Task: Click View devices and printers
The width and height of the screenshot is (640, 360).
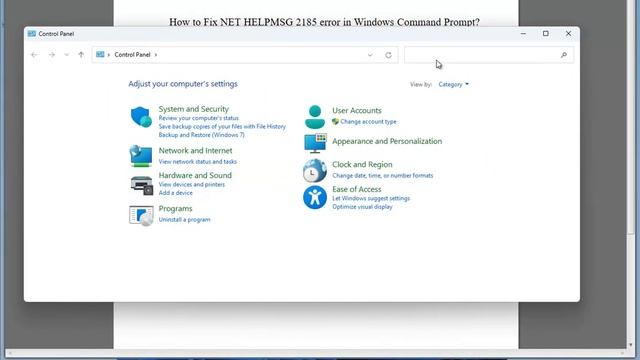Action: click(x=191, y=184)
